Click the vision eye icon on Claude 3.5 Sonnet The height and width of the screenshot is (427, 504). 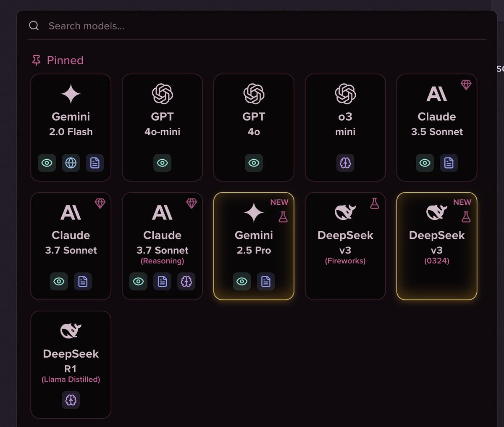coord(425,163)
